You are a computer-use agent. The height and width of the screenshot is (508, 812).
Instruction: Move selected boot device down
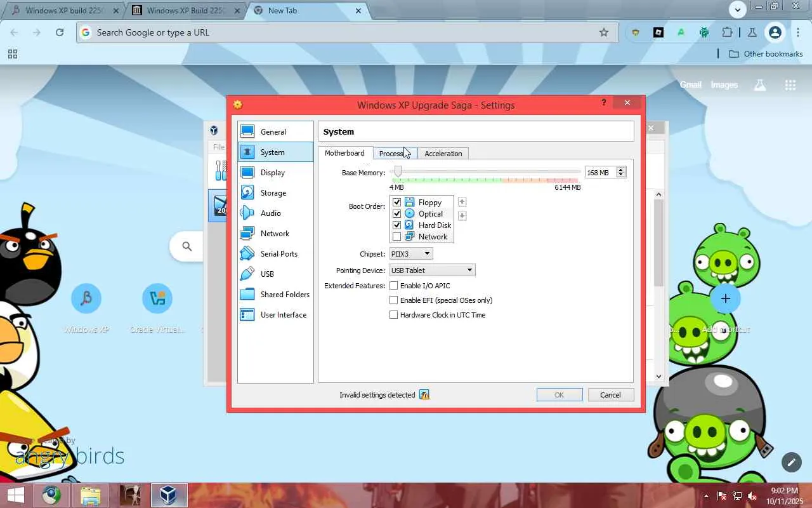462,216
